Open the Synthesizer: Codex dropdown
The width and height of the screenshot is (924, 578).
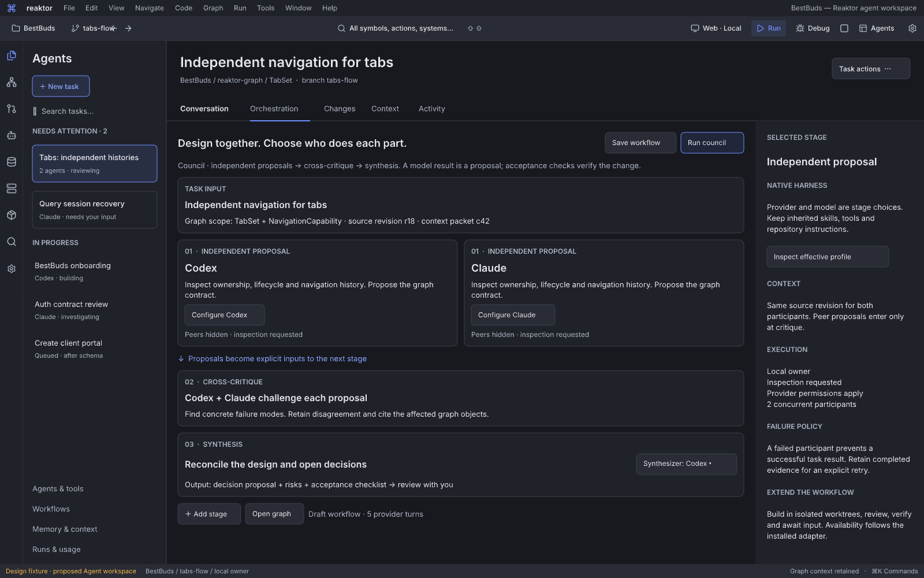pyautogui.click(x=686, y=464)
